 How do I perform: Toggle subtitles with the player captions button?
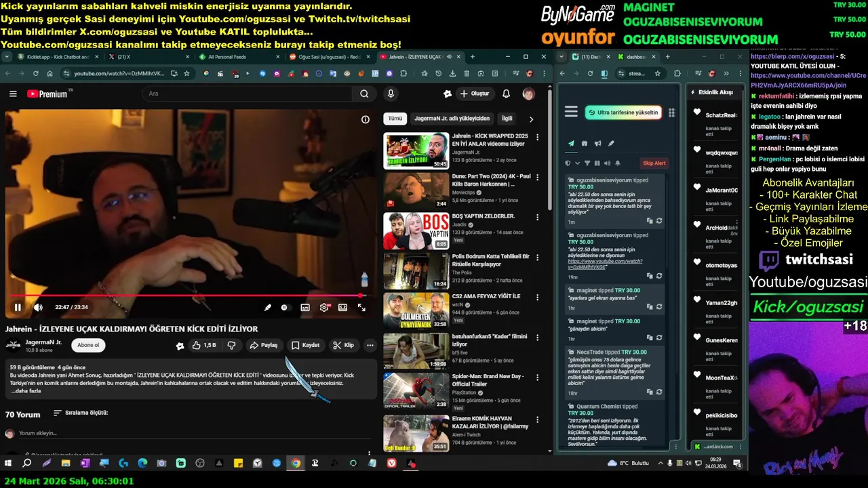[x=305, y=307]
